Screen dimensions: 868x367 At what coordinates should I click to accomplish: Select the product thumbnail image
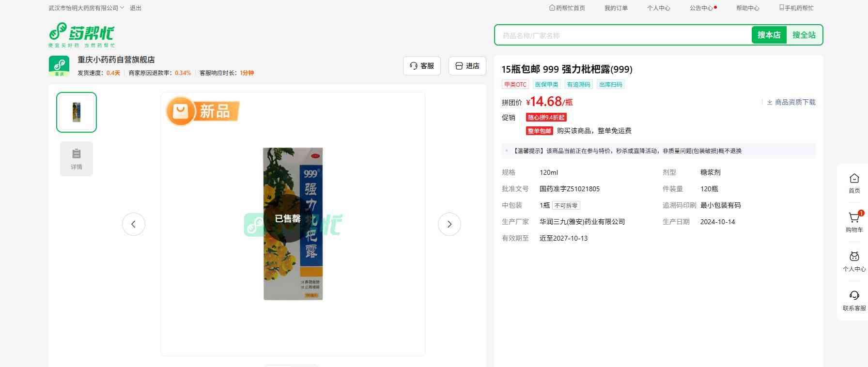(x=77, y=112)
